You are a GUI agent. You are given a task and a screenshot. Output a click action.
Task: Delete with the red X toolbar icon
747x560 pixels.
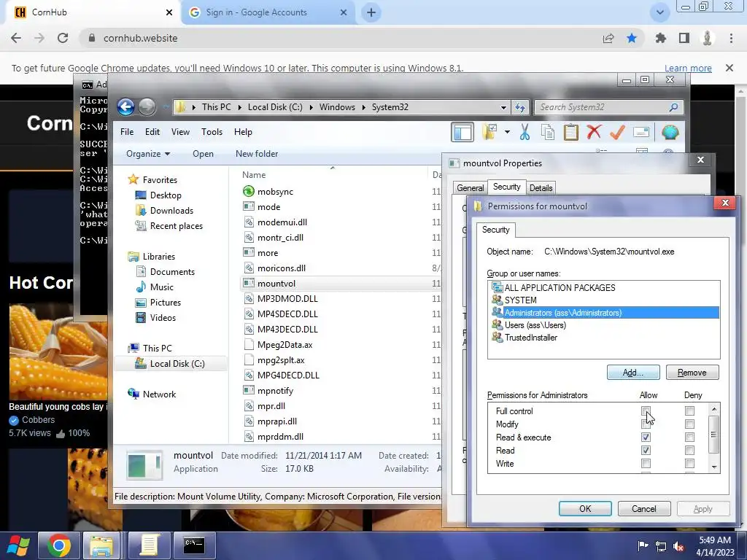(594, 132)
